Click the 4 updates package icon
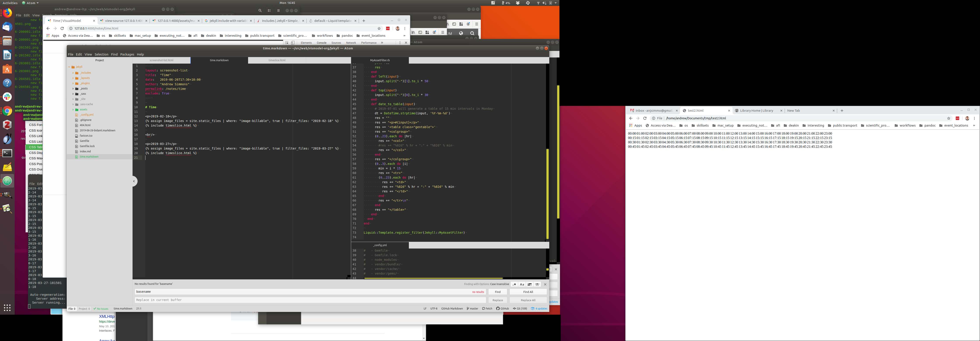Viewport: 980px width, 341px height. point(539,309)
